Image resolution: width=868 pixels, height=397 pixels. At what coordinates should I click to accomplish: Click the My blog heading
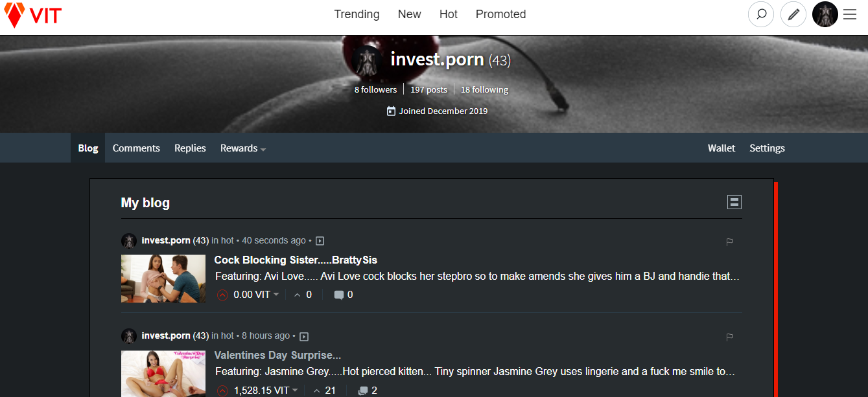[x=145, y=203]
